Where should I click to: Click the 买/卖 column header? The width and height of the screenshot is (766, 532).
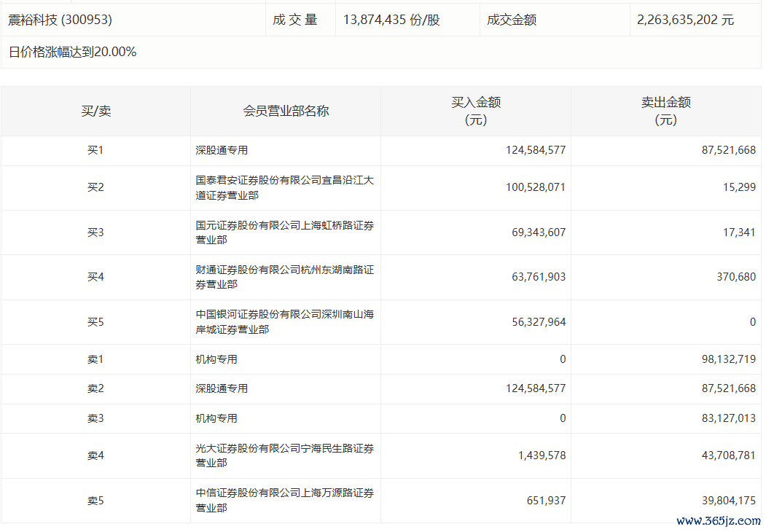[x=95, y=112]
